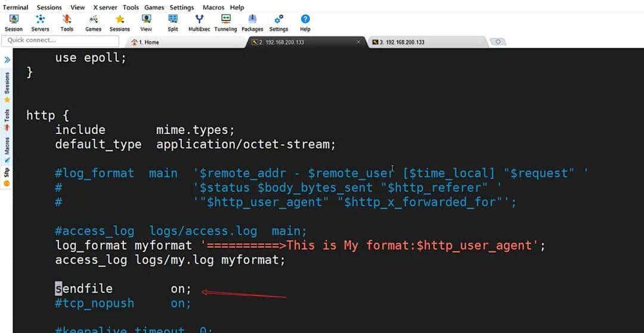Click '$body_bytes_sent' in the comment
This screenshot has width=644, height=333.
[x=315, y=188]
